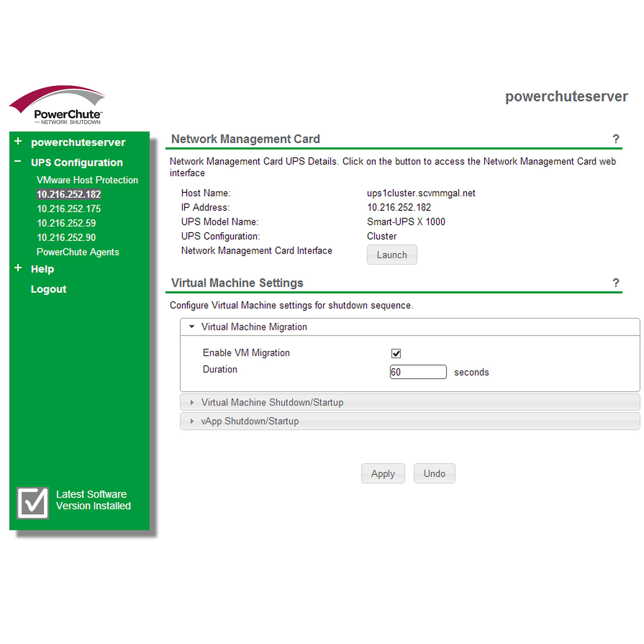This screenshot has width=644, height=644.
Task: Click the Virtual Machine Settings help icon
Action: point(616,283)
